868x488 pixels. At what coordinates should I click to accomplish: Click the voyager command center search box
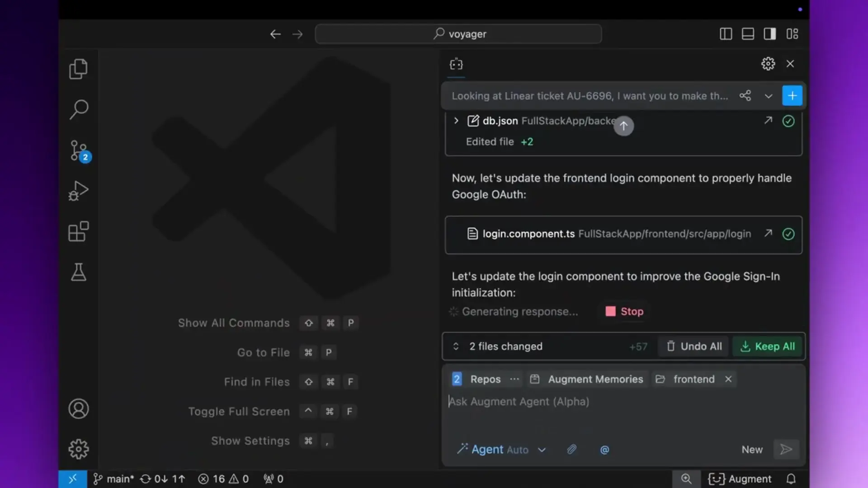(458, 34)
